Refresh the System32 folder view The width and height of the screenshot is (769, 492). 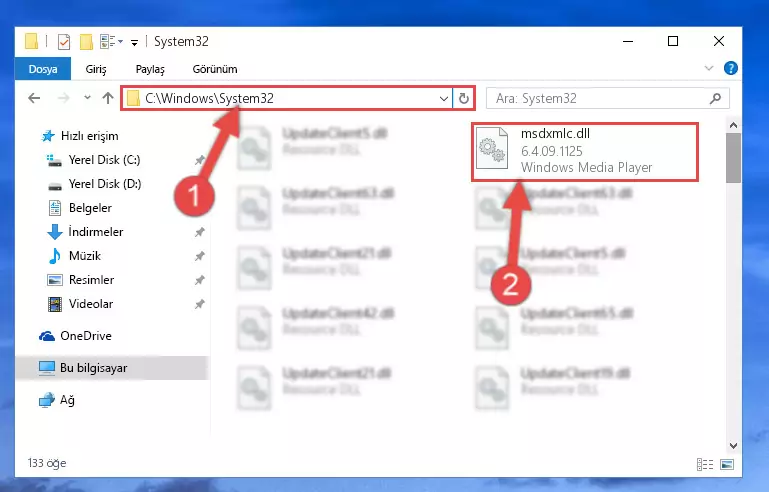coord(463,99)
